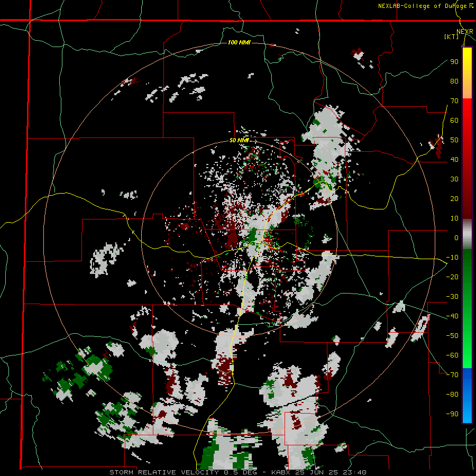Click the 50 NMI range ring label
476x476 pixels.
239,140
